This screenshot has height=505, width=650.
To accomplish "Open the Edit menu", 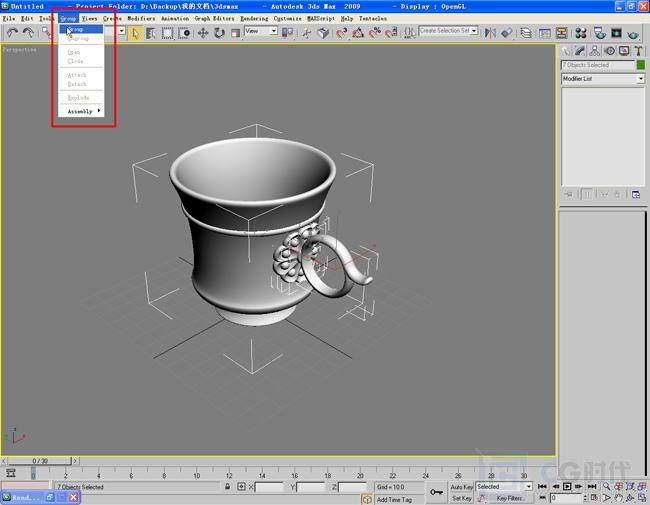I will (x=27, y=19).
